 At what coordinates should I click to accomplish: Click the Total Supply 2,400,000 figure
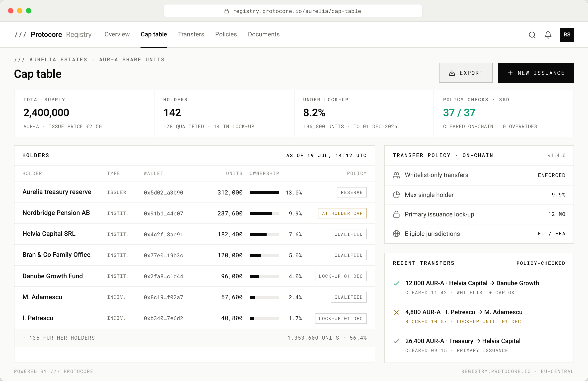(46, 113)
